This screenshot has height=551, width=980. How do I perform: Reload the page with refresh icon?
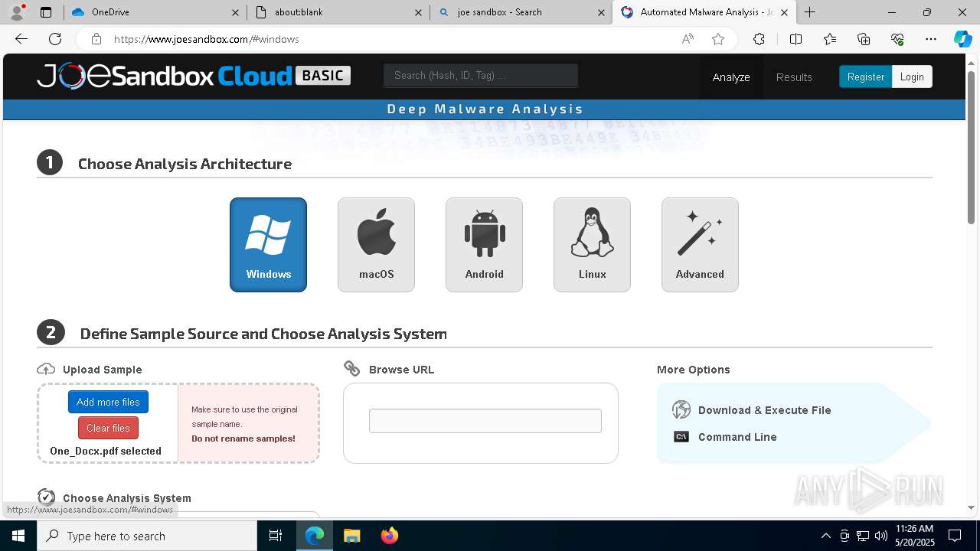pos(55,39)
